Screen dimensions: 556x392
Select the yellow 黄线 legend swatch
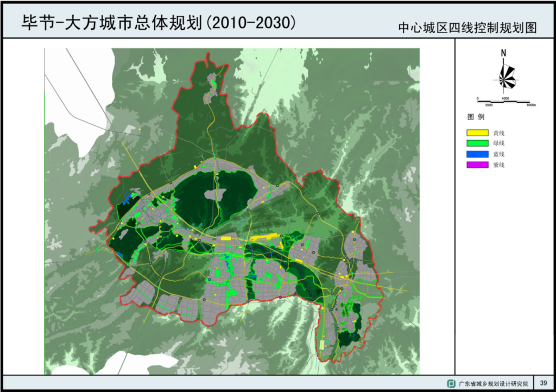pyautogui.click(x=477, y=132)
